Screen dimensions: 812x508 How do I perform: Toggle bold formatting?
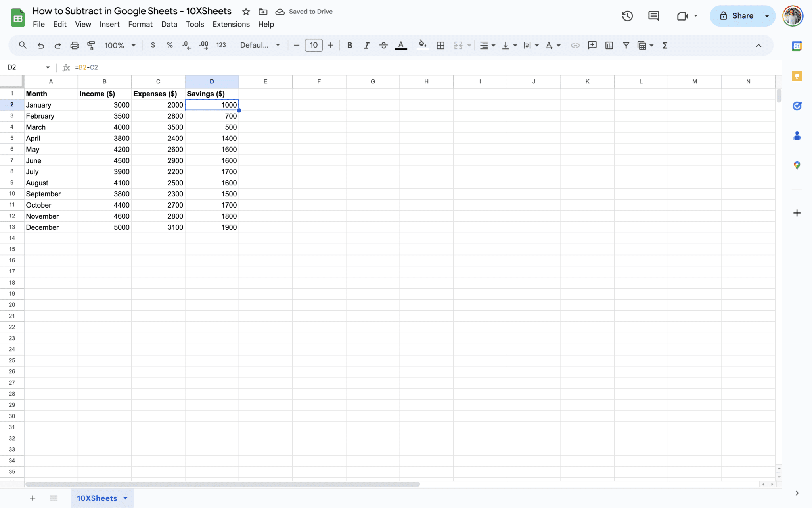tap(349, 45)
